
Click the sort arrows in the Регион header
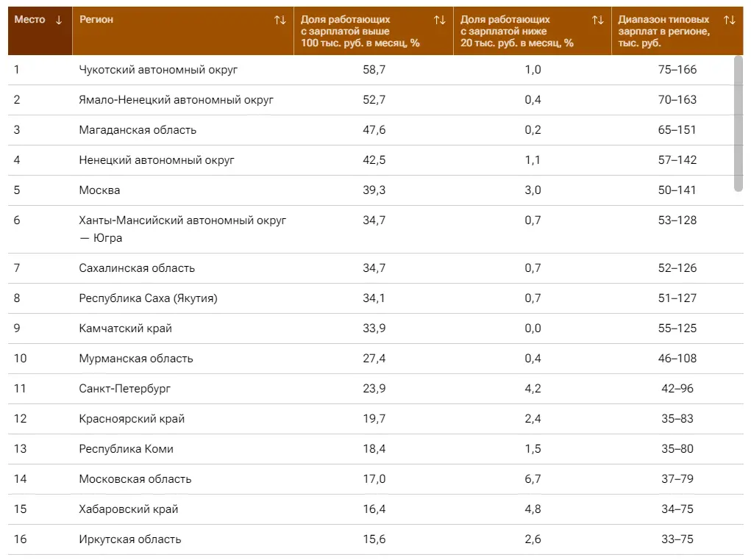[x=280, y=20]
